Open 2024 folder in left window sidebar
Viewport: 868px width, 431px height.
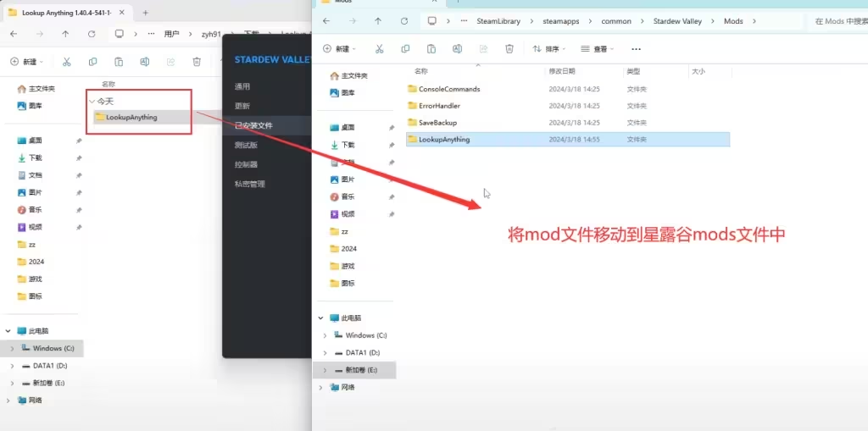point(31,262)
